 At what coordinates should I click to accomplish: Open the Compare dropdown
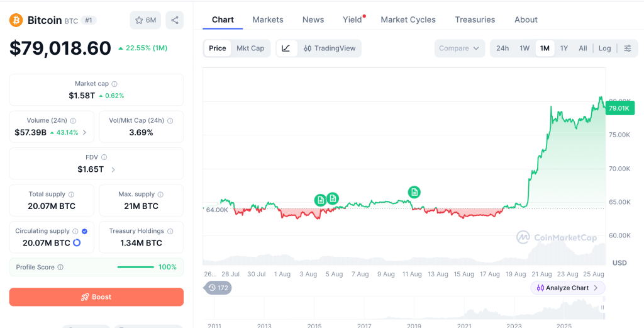click(x=459, y=48)
